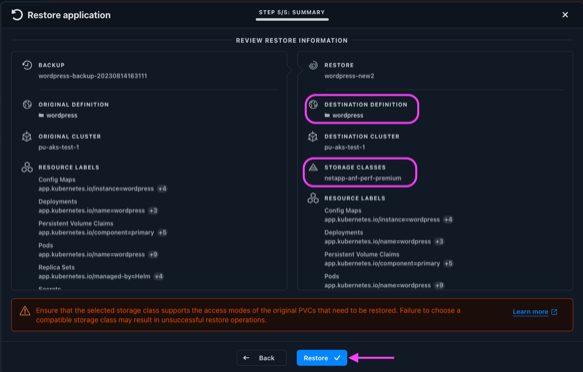583x372 pixels.
Task: Expand +9 badge for destination Pods
Action: (439, 285)
